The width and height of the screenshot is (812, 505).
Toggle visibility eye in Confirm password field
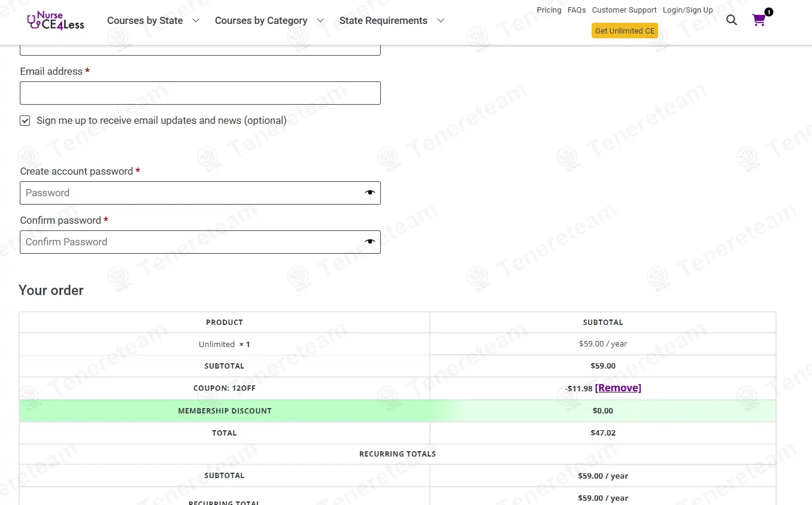coord(369,242)
